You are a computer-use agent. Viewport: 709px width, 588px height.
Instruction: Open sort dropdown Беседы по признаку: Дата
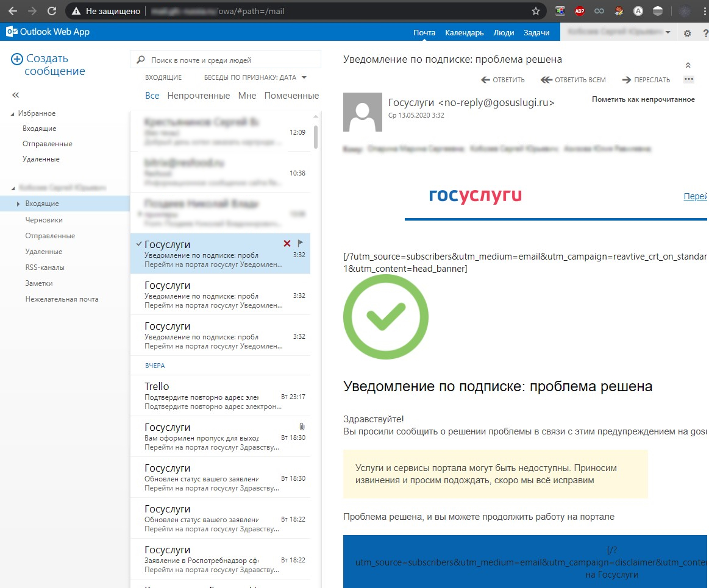coord(255,78)
